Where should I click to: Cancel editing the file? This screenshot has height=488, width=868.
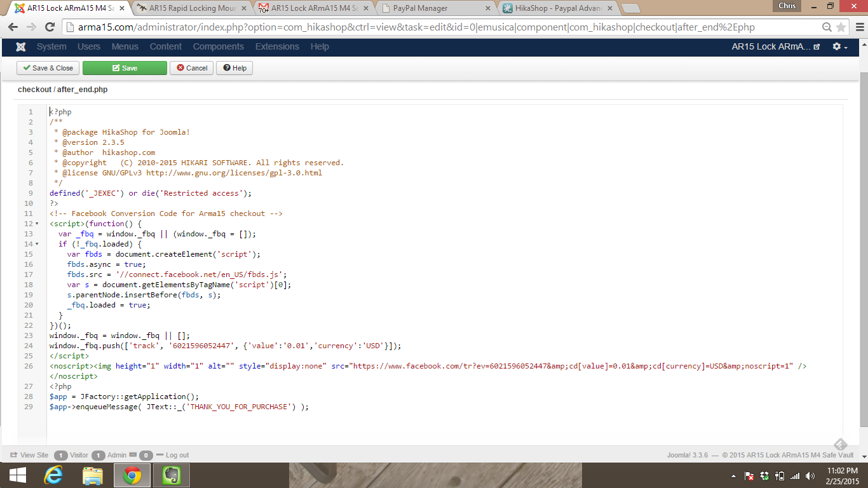(x=192, y=68)
